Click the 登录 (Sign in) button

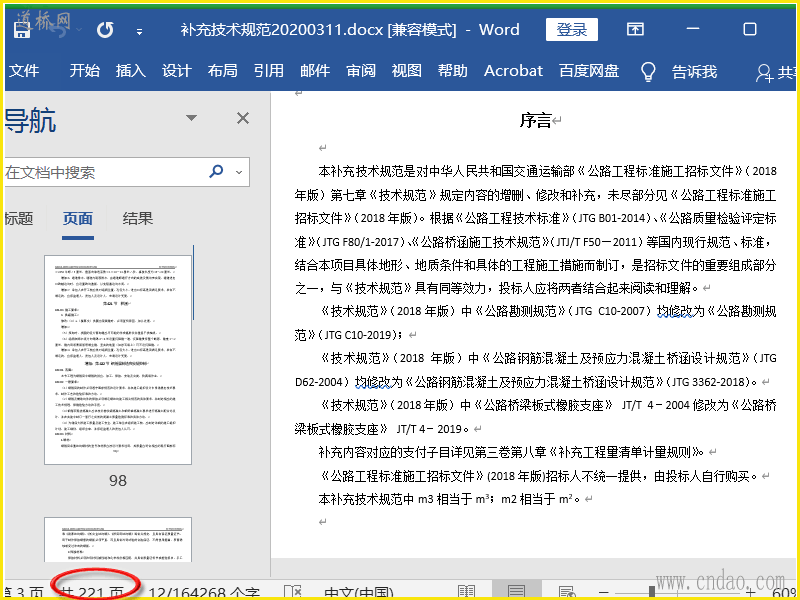click(x=572, y=30)
